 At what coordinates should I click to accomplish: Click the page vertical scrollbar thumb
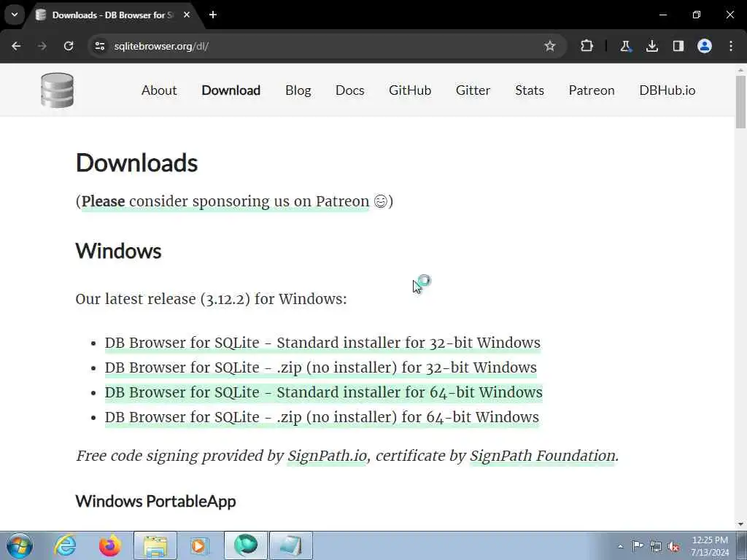pos(740,102)
